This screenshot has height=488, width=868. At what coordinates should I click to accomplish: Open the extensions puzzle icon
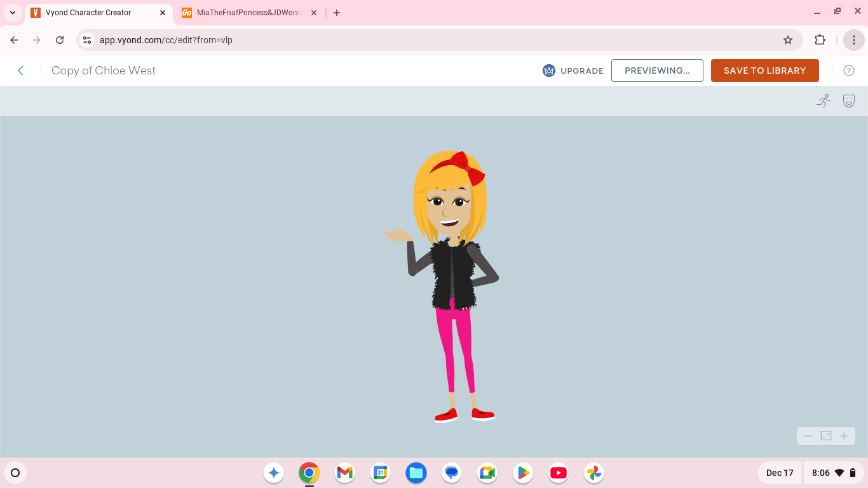pos(820,40)
